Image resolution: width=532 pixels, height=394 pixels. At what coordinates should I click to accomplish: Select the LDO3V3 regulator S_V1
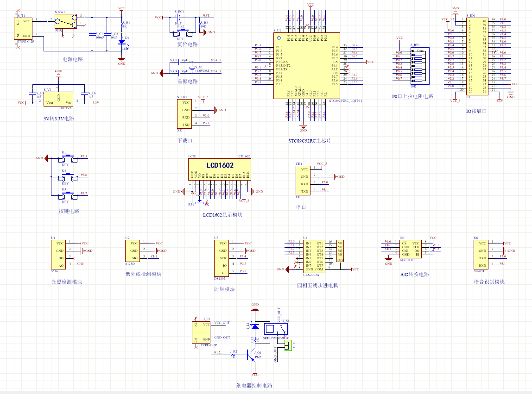coord(58,99)
